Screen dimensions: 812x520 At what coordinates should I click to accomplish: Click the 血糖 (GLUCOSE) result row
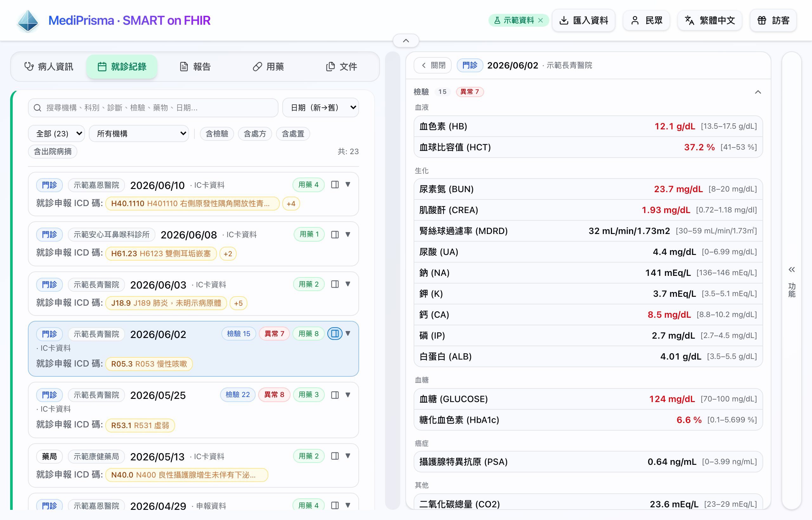tap(588, 399)
